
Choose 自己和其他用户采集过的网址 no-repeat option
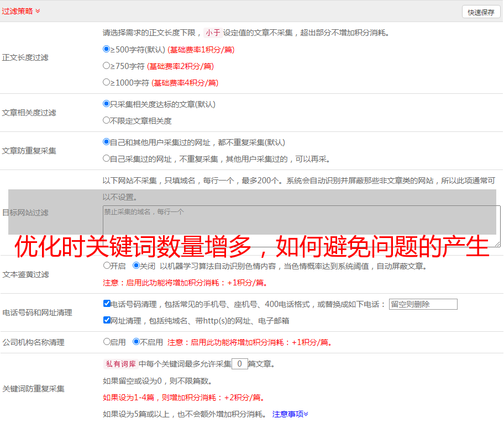pyautogui.click(x=107, y=142)
